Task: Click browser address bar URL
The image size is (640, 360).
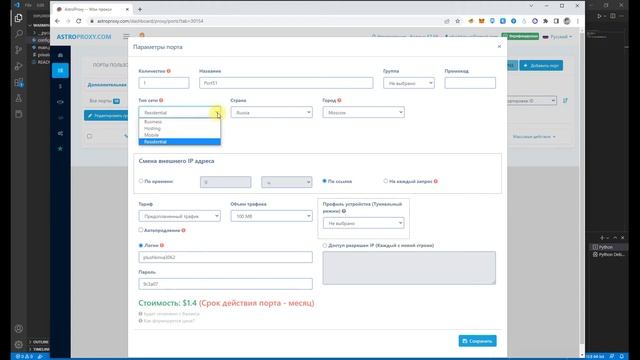Action: click(x=150, y=21)
